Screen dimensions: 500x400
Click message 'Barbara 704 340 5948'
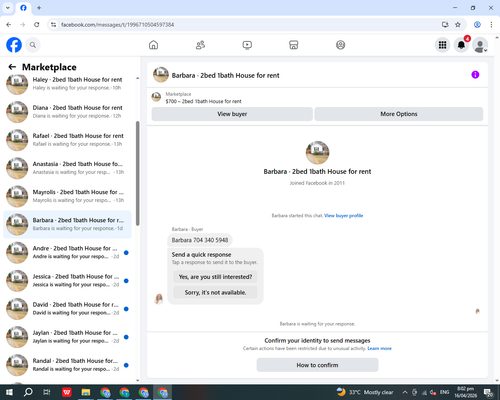pyautogui.click(x=200, y=240)
